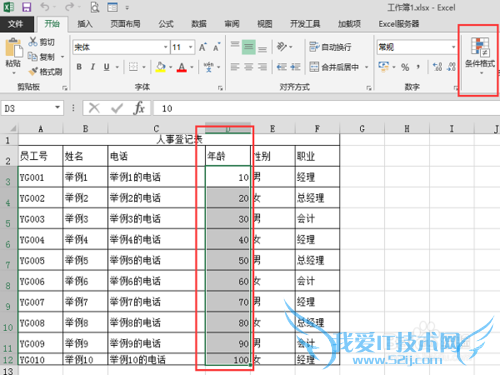This screenshot has height=375, width=500.
Task: Confirm entry with checkmark button
Action: 117,108
